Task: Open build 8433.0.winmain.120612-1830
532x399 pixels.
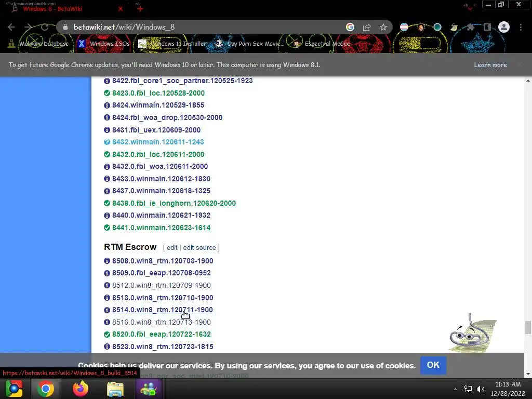Action: [161, 179]
